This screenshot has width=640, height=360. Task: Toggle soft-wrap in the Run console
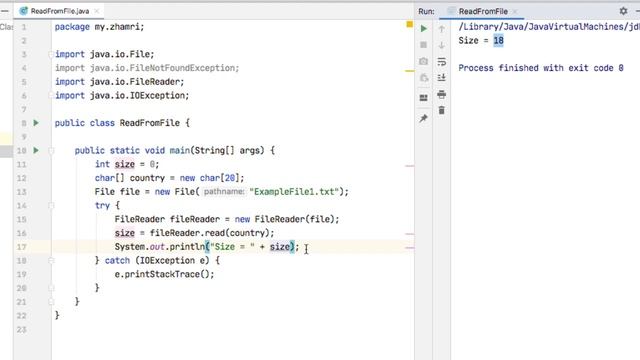click(x=442, y=62)
